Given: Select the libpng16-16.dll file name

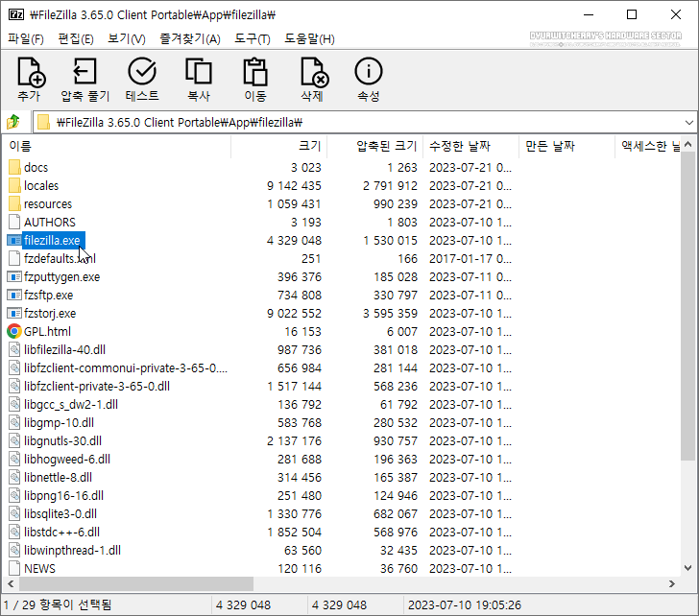Looking at the screenshot, I should pyautogui.click(x=63, y=496).
